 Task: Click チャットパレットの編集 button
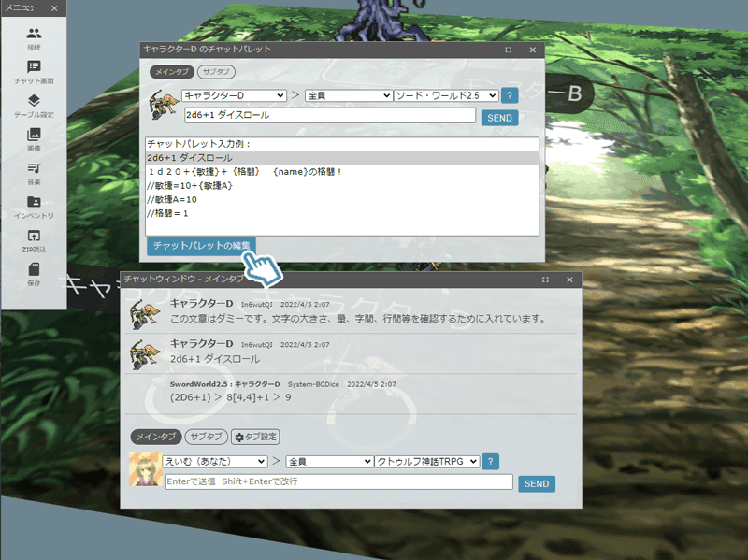pos(201,246)
